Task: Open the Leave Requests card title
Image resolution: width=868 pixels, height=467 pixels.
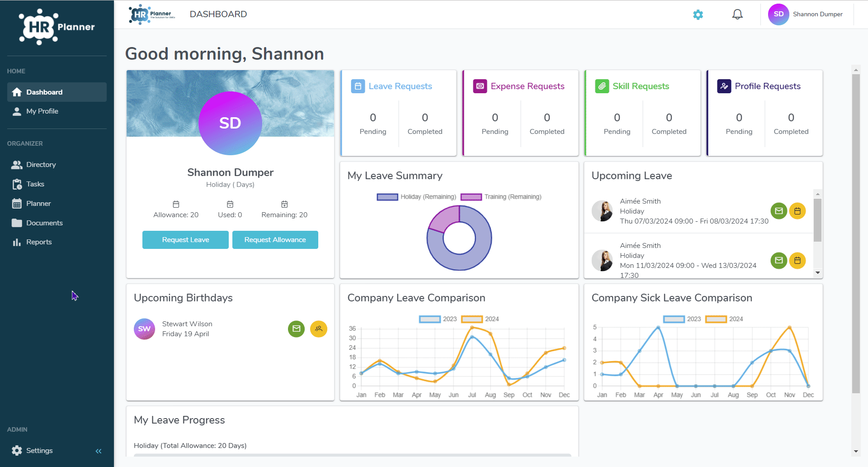Action: tap(400, 86)
